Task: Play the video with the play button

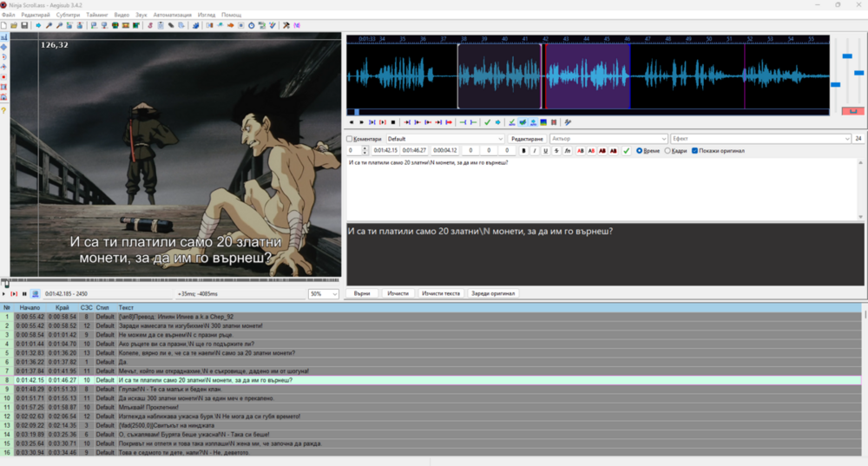Action: [3, 294]
